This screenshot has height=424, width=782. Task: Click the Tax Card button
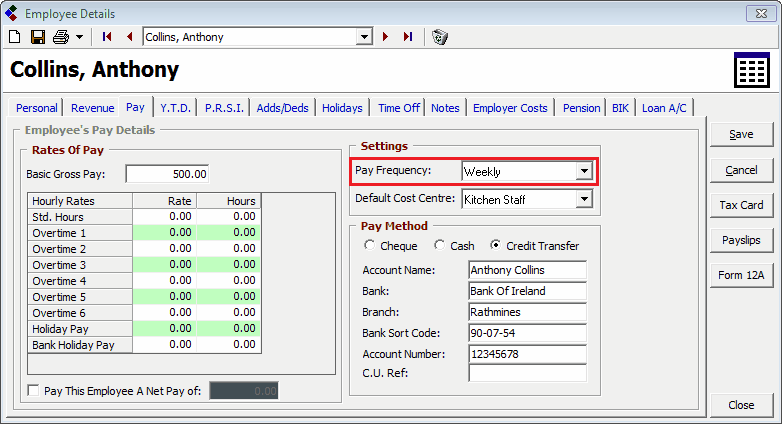pyautogui.click(x=741, y=205)
